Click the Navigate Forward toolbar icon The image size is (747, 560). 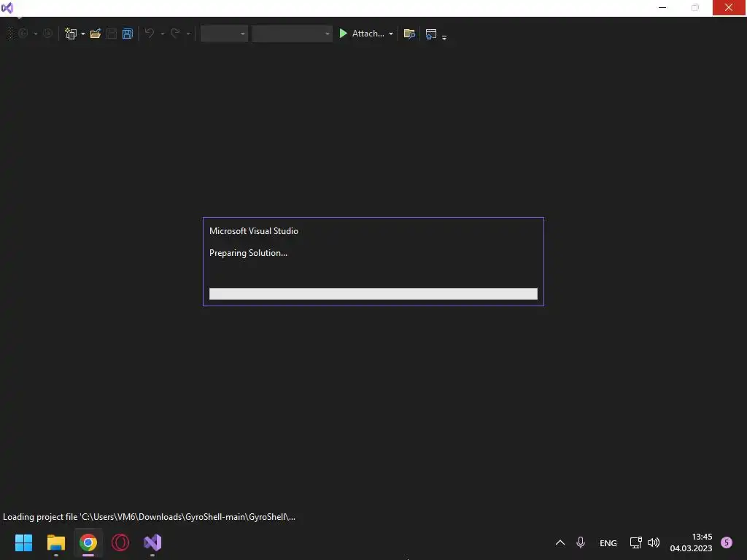[47, 34]
